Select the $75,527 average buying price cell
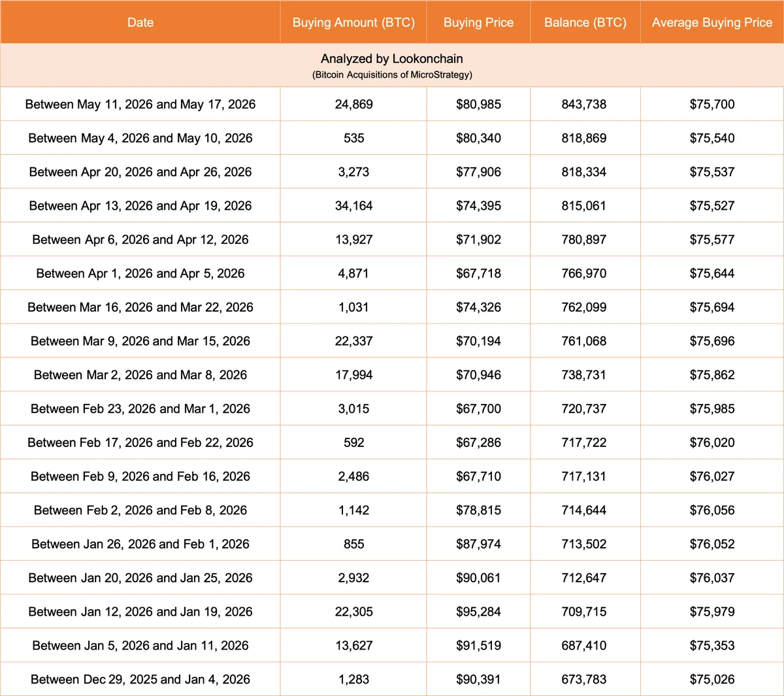The height and width of the screenshot is (696, 784). coord(712,206)
